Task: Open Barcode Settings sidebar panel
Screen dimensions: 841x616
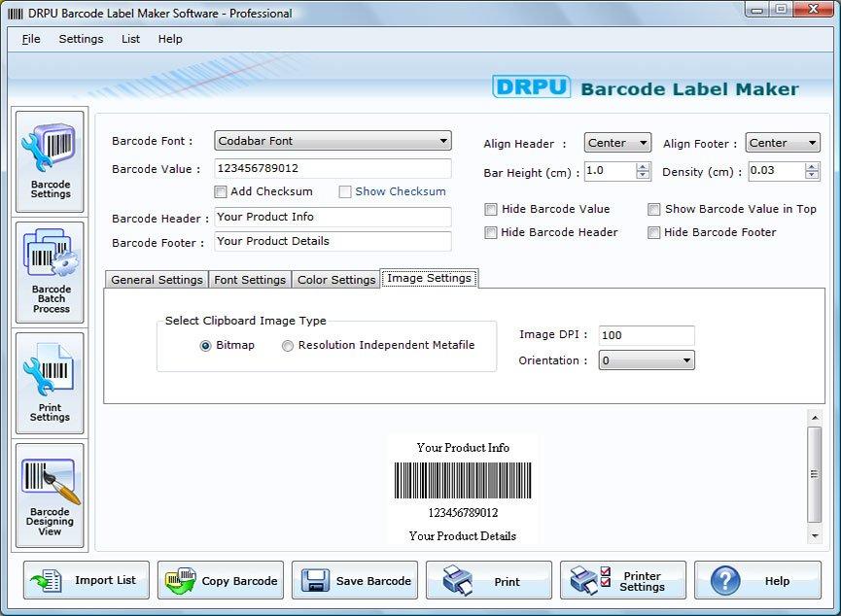Action: (51, 160)
